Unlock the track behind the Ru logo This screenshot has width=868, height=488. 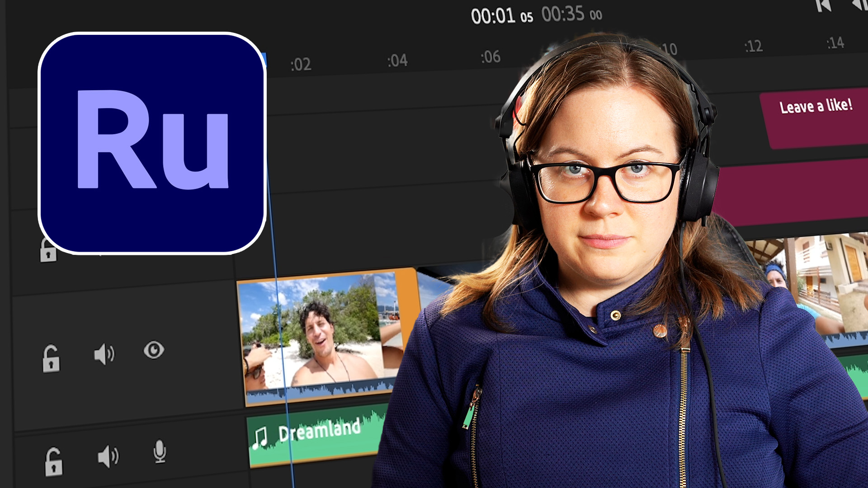pos(48,251)
